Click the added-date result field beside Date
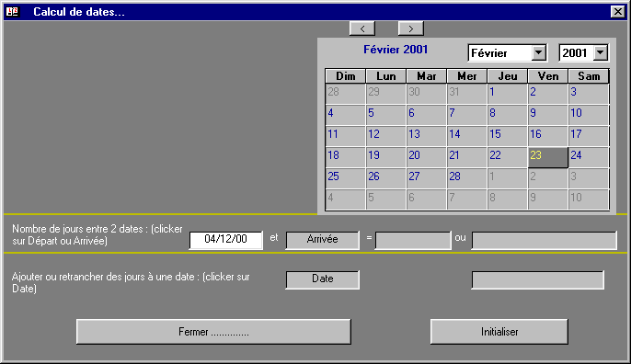This screenshot has height=364, width=631. click(537, 279)
